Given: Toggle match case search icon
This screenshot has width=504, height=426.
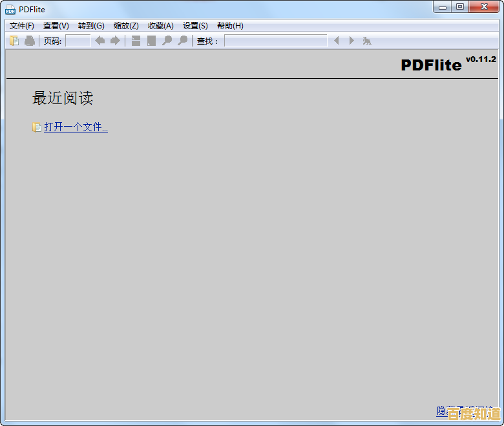Looking at the screenshot, I should (x=367, y=41).
